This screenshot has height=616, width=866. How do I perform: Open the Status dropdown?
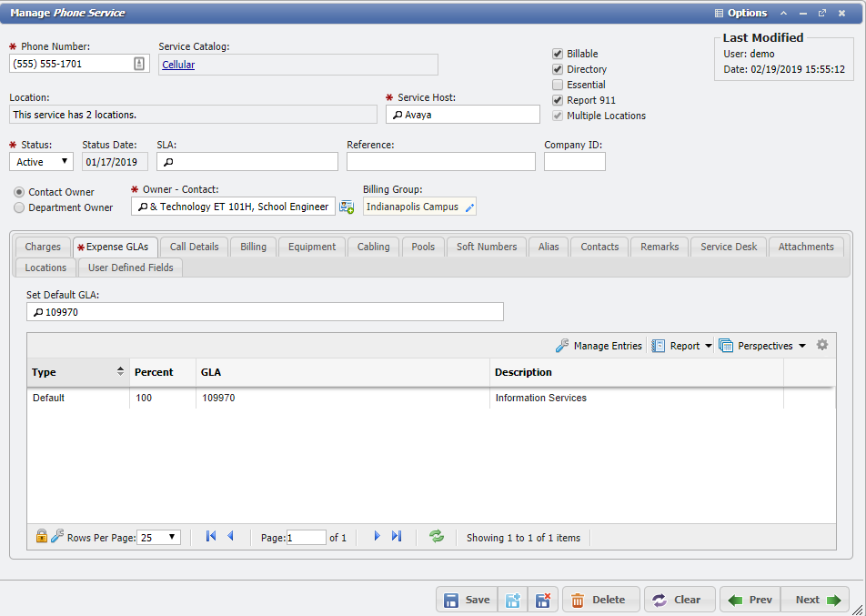[x=64, y=161]
